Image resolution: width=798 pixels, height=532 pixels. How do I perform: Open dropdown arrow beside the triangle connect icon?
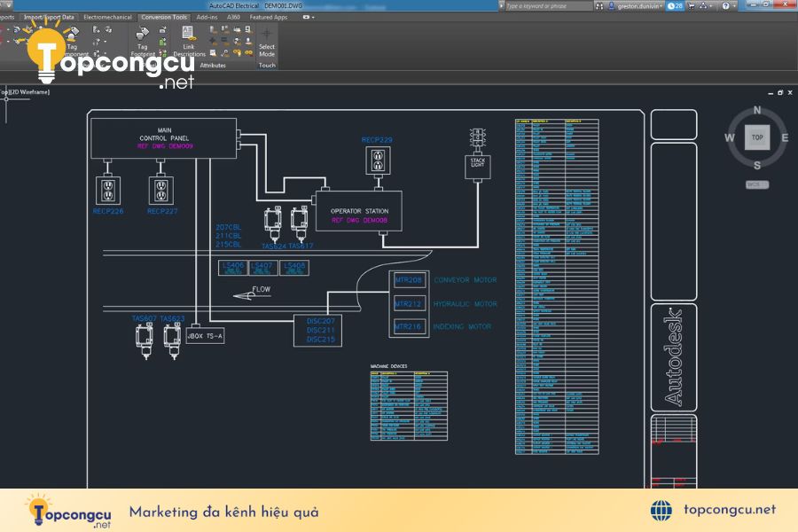point(711,6)
